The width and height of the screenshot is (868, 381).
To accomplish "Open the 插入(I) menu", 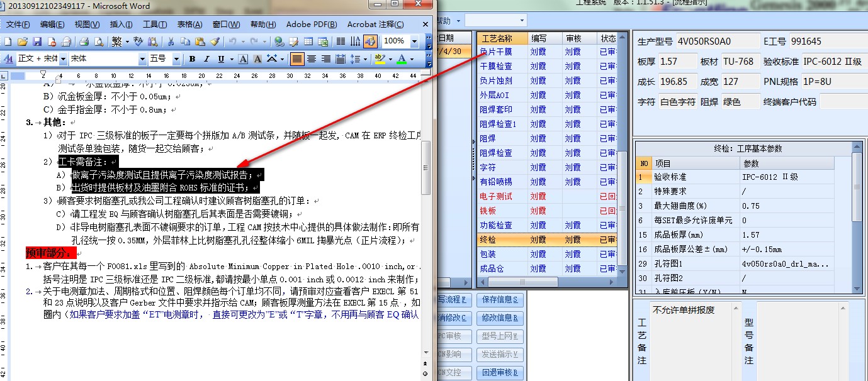I will pyautogui.click(x=121, y=25).
